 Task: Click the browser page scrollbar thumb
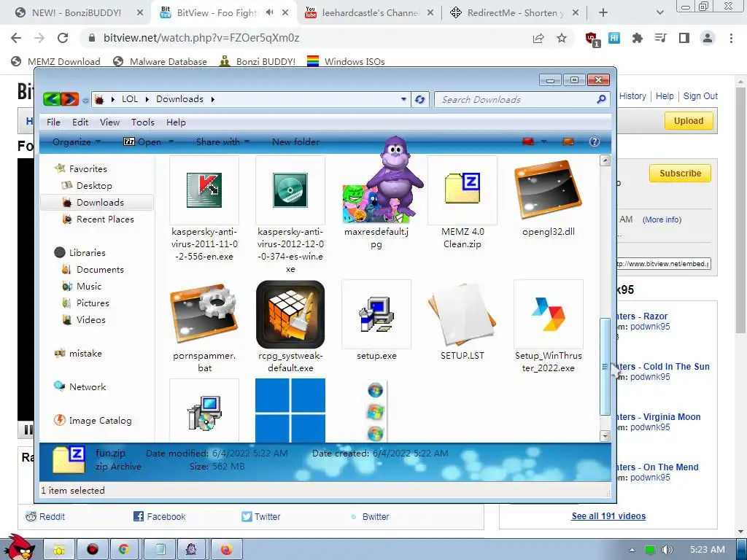pyautogui.click(x=741, y=209)
